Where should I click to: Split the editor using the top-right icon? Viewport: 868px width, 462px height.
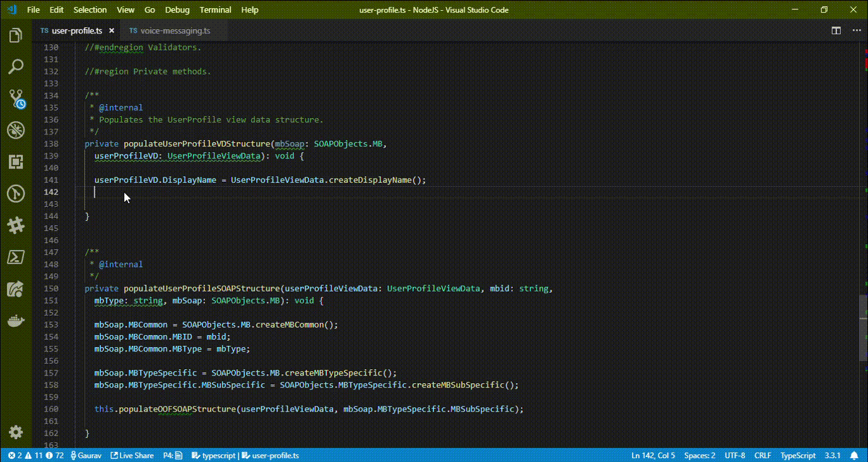click(x=836, y=30)
